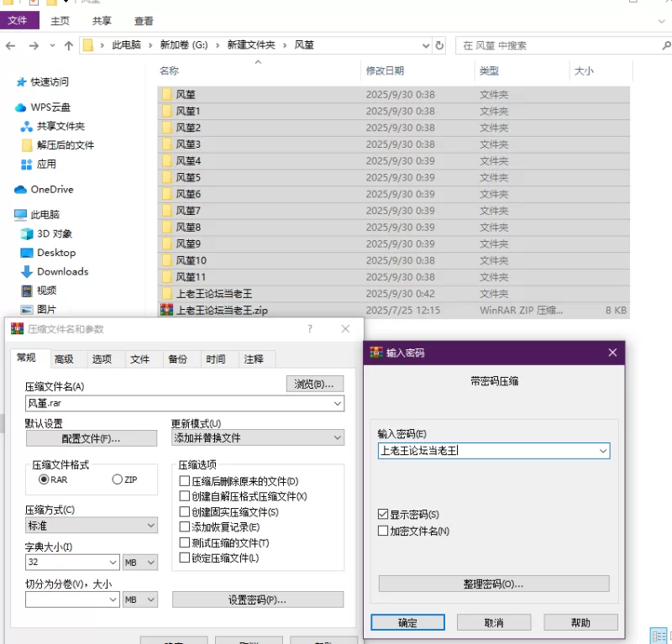Viewport: 672px width, 644px height.
Task: Enable the 加密文件名 checkbox
Action: (383, 531)
